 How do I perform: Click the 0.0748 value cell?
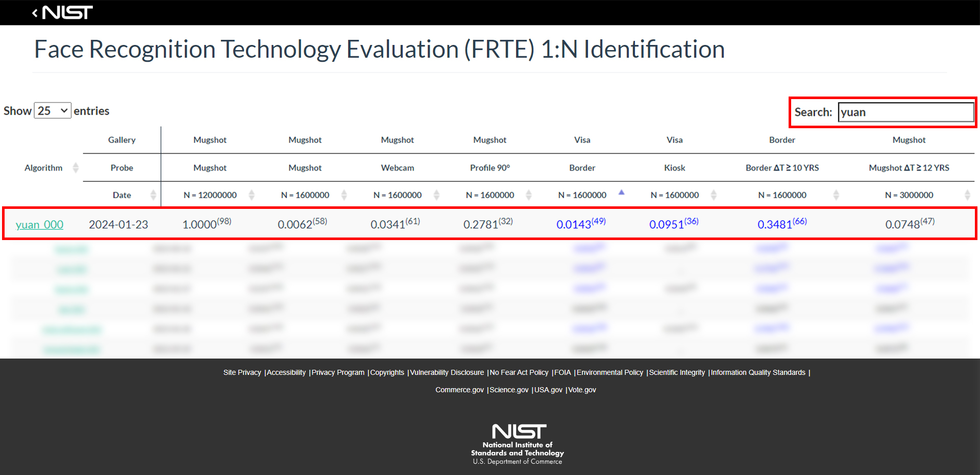[910, 223]
